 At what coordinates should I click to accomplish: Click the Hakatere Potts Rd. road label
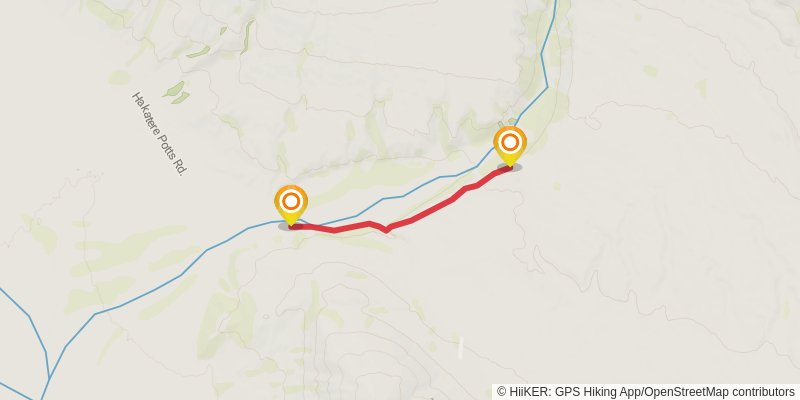click(x=158, y=134)
